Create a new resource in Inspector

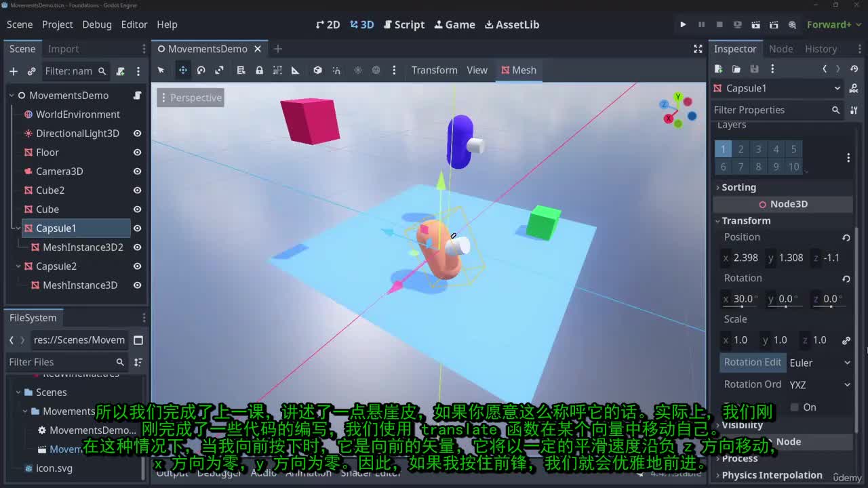tap(719, 68)
